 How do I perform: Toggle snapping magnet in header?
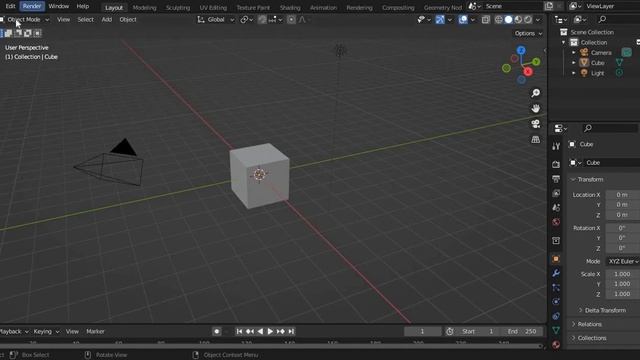coord(262,19)
